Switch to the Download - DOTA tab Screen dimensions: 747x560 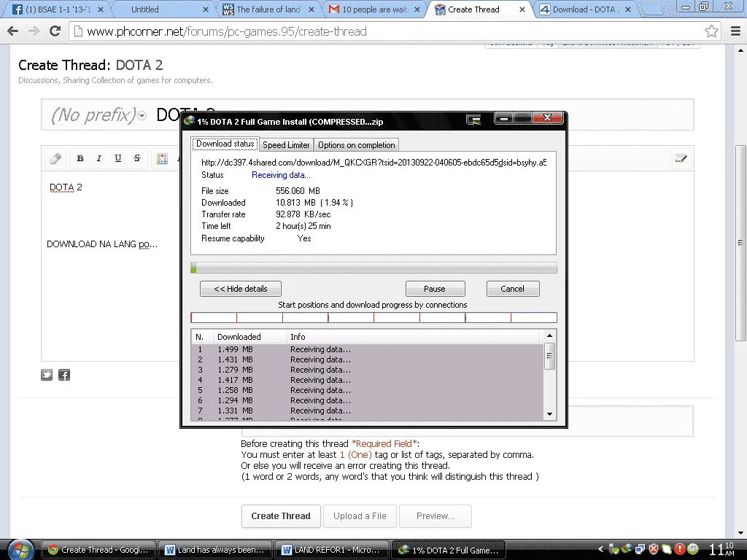[x=584, y=9]
